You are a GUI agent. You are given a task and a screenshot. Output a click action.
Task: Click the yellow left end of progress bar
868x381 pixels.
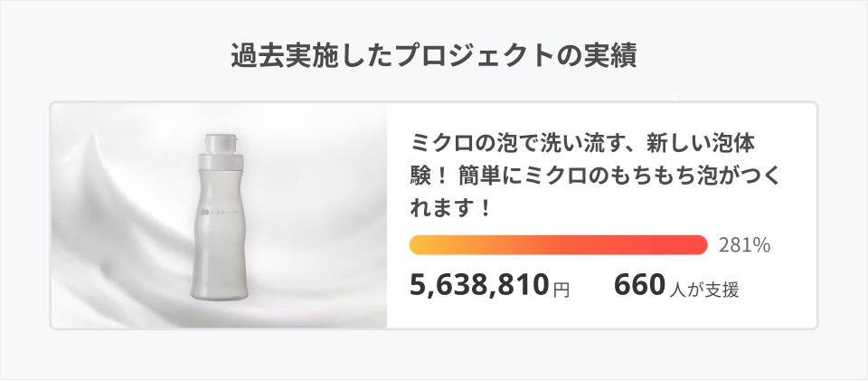(x=418, y=245)
